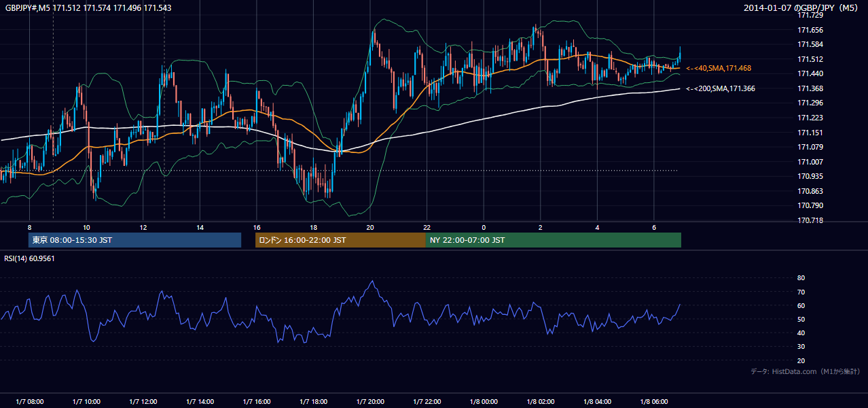Screen dimensions: 868x408
Task: Click price axis value 171.368
Action: coord(810,88)
